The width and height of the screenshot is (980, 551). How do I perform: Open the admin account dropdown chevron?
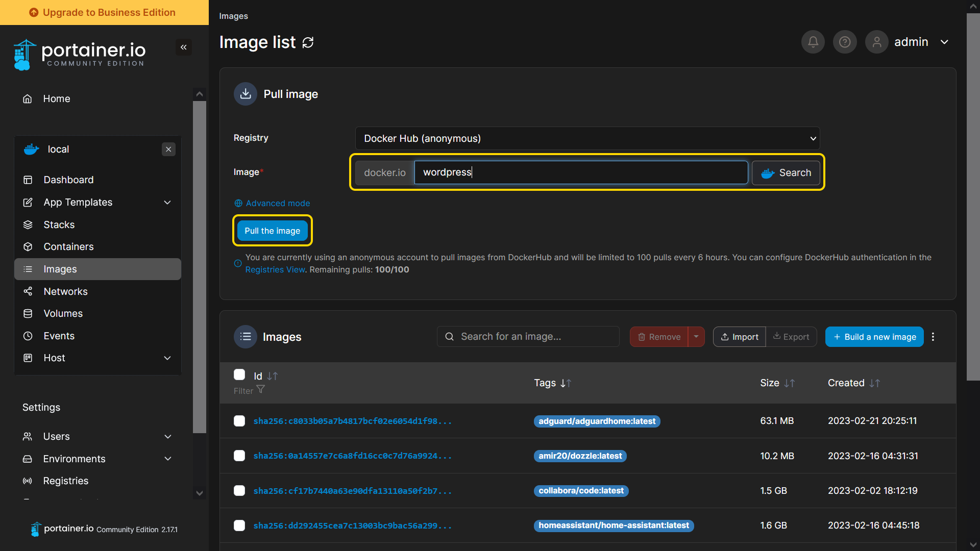944,42
